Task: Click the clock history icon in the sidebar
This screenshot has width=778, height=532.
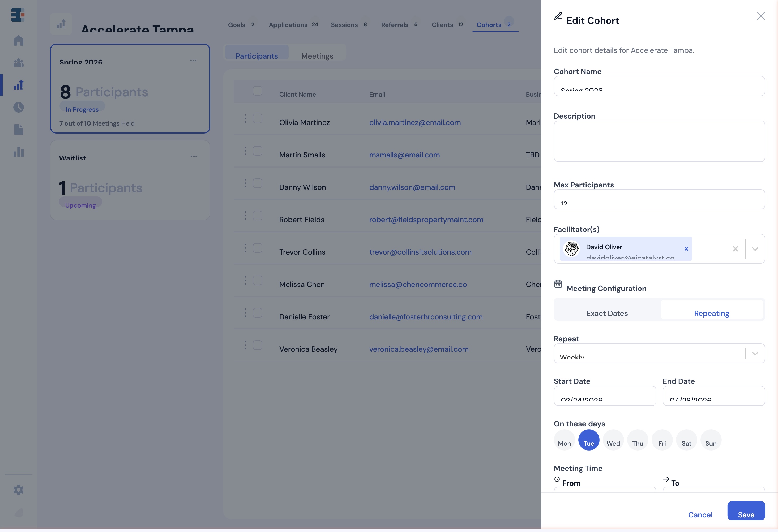Action: tap(18, 108)
